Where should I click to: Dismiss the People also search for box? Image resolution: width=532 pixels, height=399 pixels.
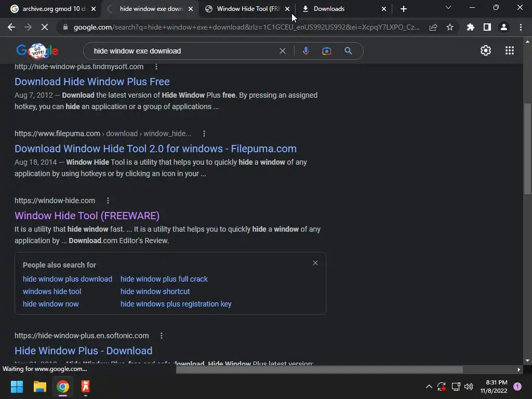(x=315, y=263)
